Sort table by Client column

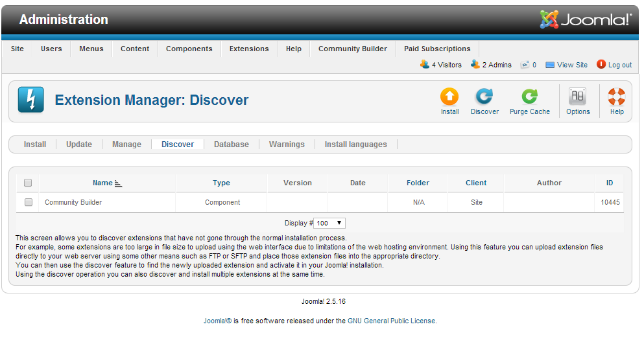point(476,183)
